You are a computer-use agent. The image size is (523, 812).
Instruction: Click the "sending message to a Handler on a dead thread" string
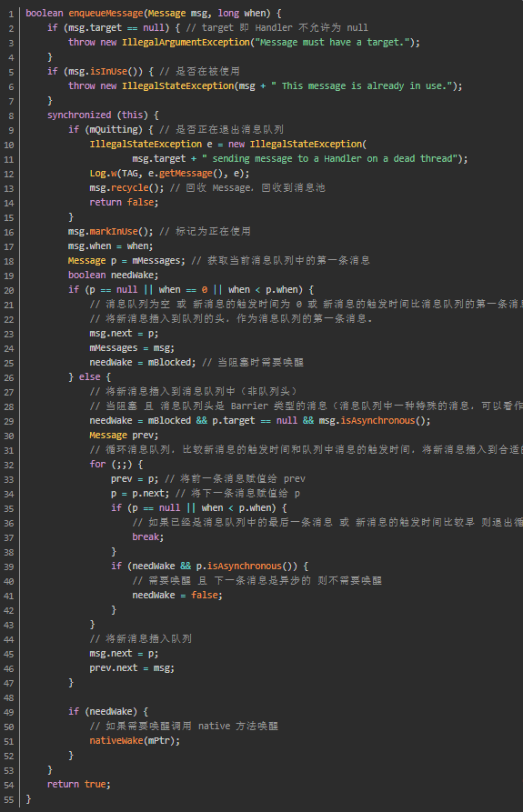pos(329,158)
